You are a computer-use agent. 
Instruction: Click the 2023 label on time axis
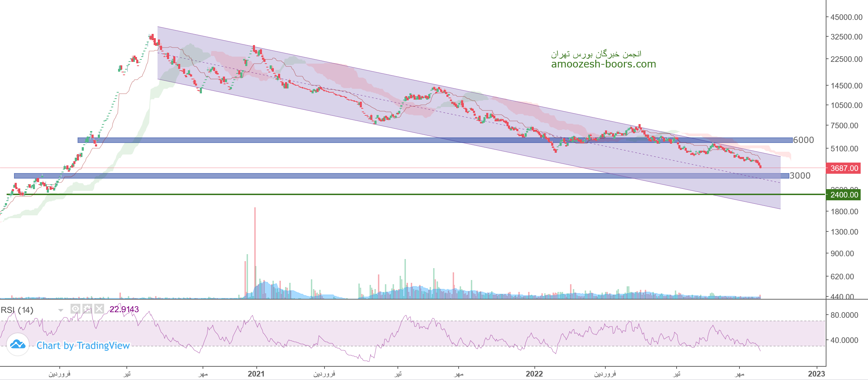[x=816, y=374]
